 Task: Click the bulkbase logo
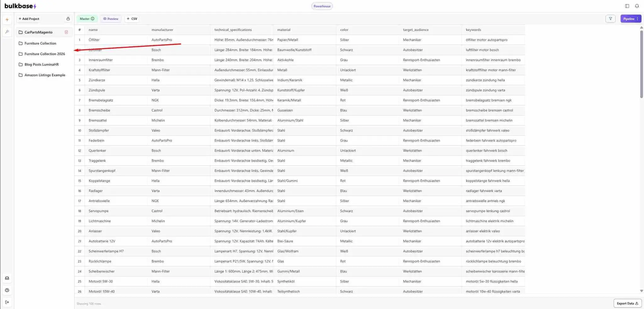pos(20,6)
